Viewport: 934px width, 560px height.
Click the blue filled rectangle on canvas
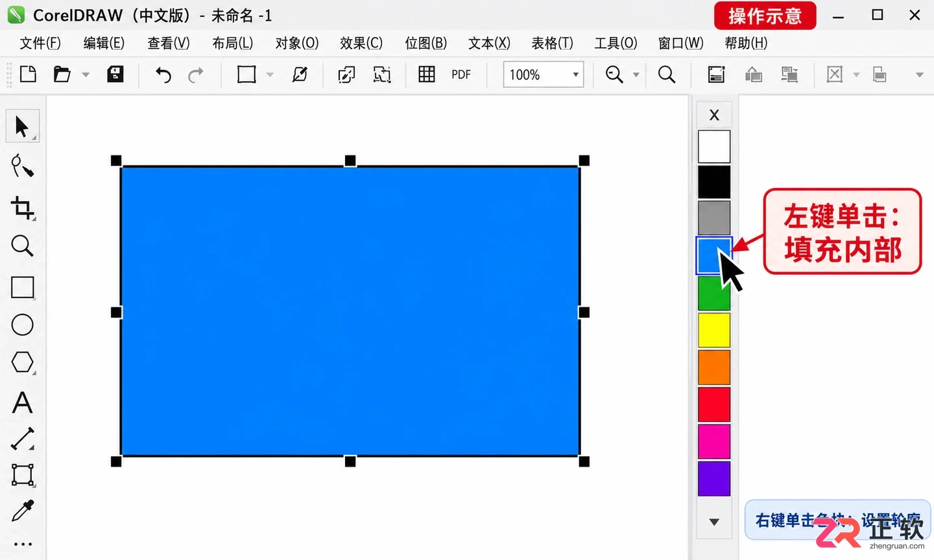350,311
